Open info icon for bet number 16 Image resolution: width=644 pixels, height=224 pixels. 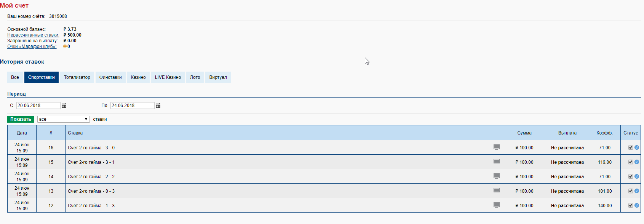(x=637, y=147)
